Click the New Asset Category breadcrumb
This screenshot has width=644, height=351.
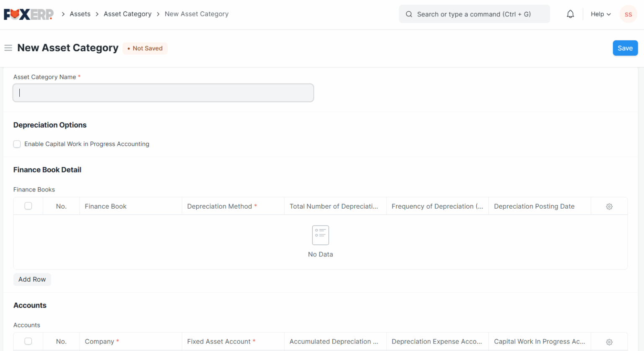pos(197,14)
